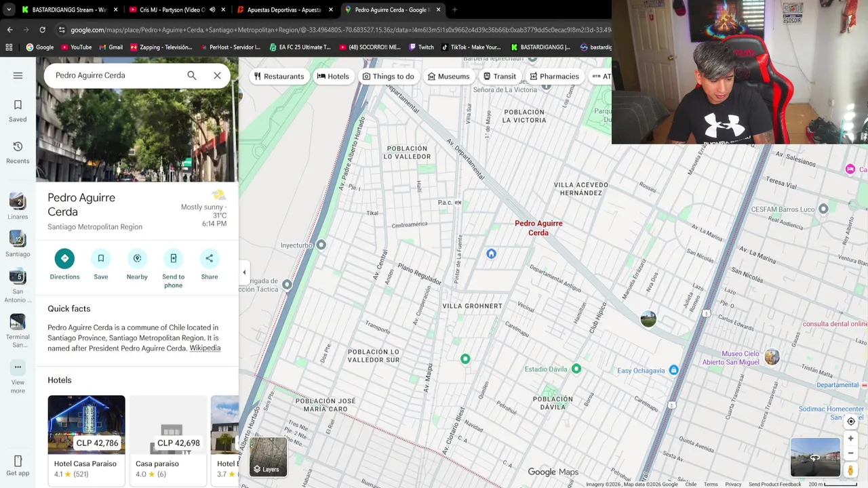Open recent place Terminal San
The height and width of the screenshot is (488, 868).
pyautogui.click(x=18, y=331)
